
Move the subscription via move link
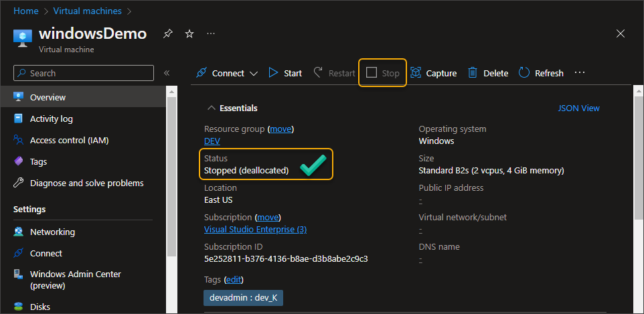(x=268, y=217)
